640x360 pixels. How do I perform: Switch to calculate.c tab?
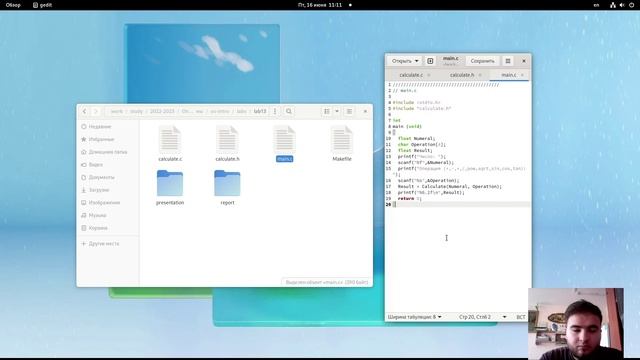[x=411, y=75]
